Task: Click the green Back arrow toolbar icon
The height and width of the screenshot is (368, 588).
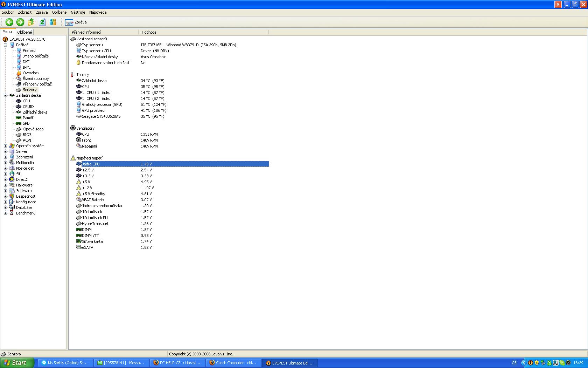Action: [9, 22]
